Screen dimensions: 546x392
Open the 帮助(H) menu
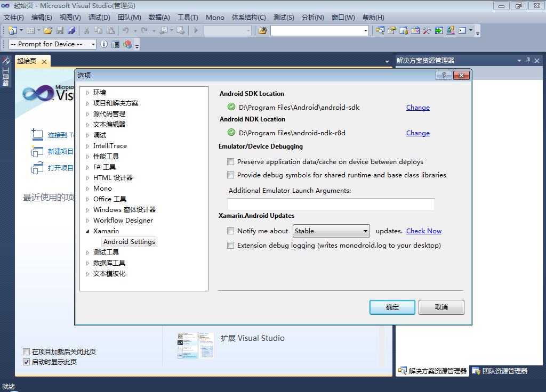click(x=373, y=18)
